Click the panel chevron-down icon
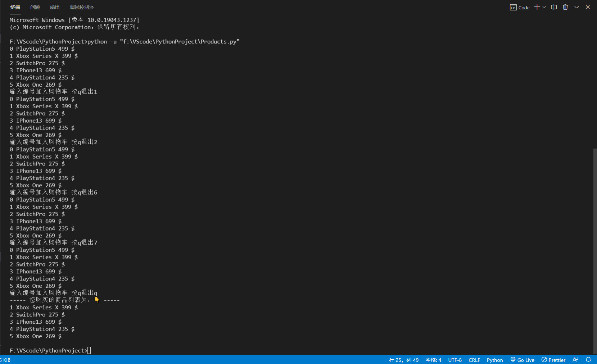597x364 pixels. [576, 7]
